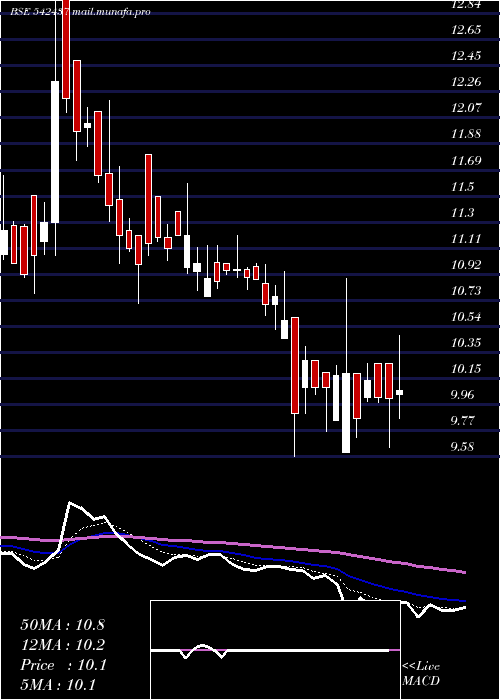Viewport: 500px width, 700px height.
Task: Click the 11.11 price axis label
Action: [x=466, y=239]
